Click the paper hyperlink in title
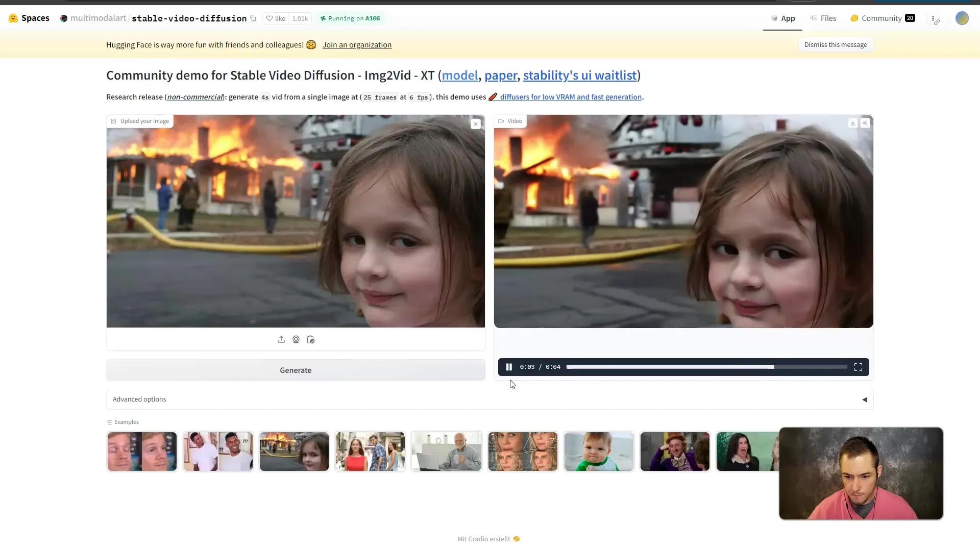Viewport: 980px width, 551px height. point(501,74)
